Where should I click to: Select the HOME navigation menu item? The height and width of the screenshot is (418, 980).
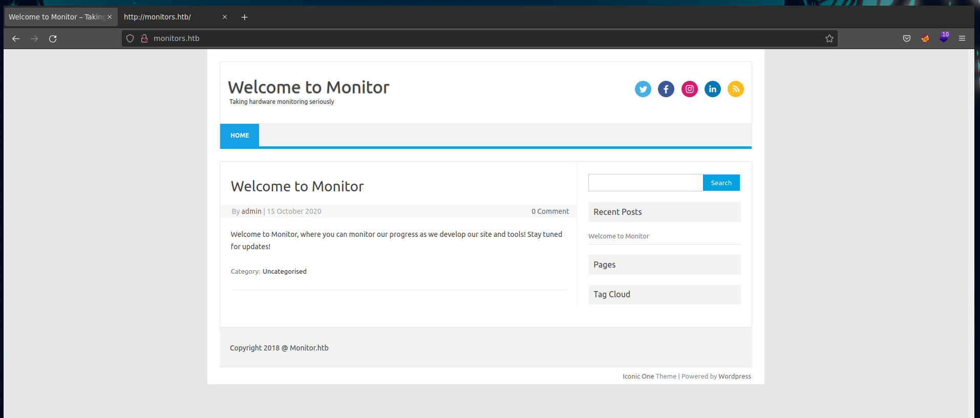tap(240, 136)
